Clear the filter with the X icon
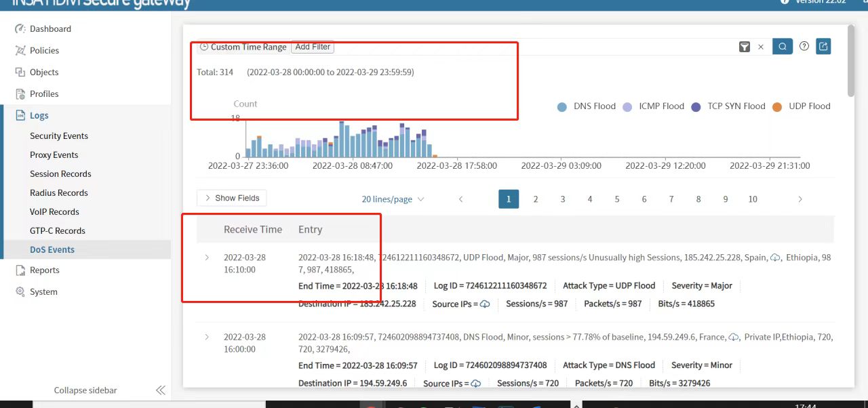Image resolution: width=868 pixels, height=408 pixels. pyautogui.click(x=761, y=47)
